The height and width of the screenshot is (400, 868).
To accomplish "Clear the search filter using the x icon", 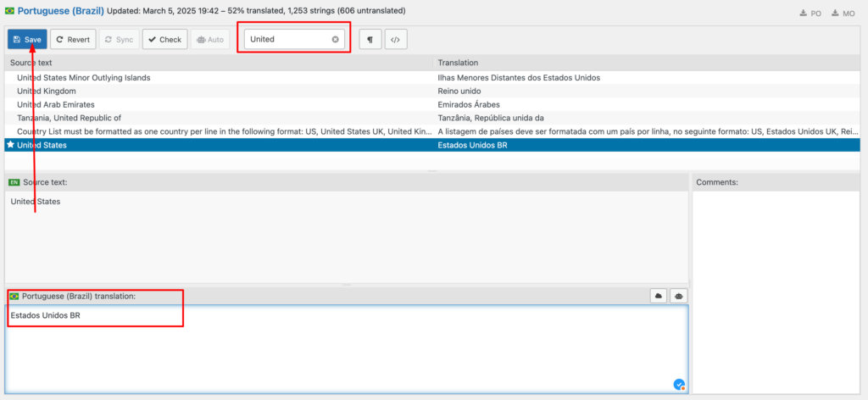I will point(335,39).
